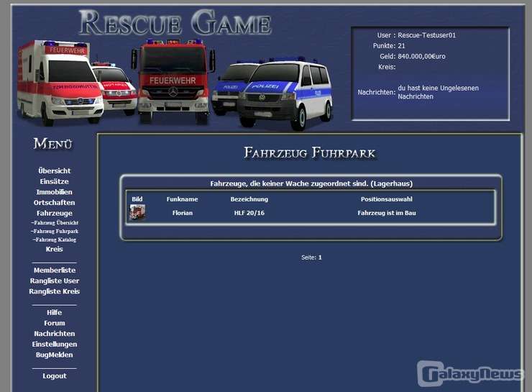Click the Lagerhaus section title
This screenshot has width=532, height=392.
coord(311,183)
